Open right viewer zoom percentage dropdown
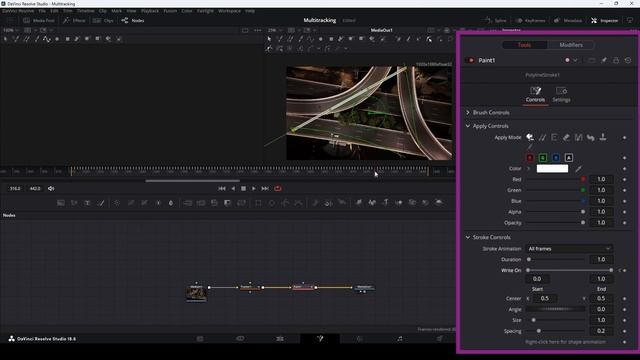Viewport: 640px width, 360px height. click(274, 30)
